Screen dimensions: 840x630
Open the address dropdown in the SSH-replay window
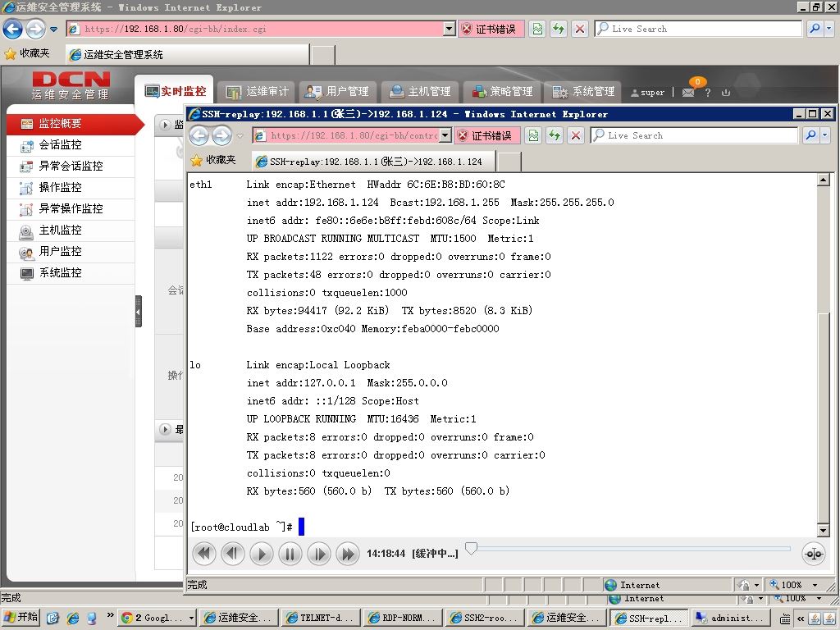click(x=445, y=135)
